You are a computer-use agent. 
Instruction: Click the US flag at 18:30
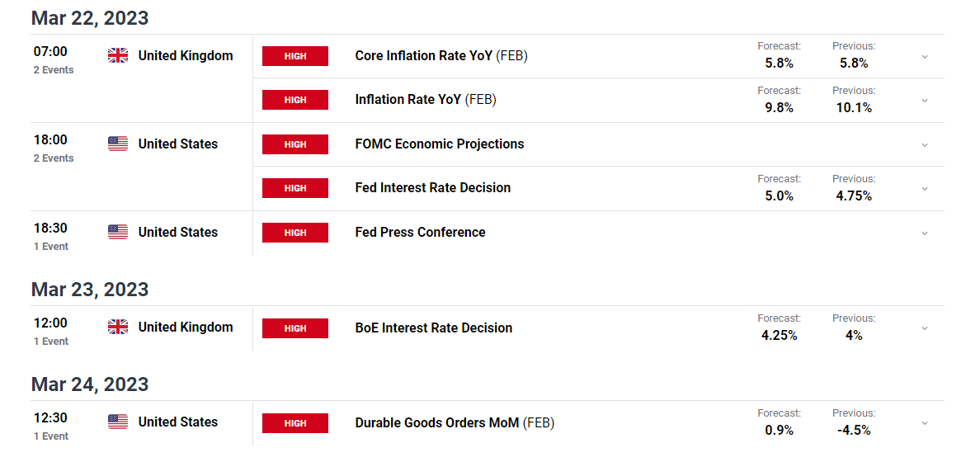tap(117, 232)
